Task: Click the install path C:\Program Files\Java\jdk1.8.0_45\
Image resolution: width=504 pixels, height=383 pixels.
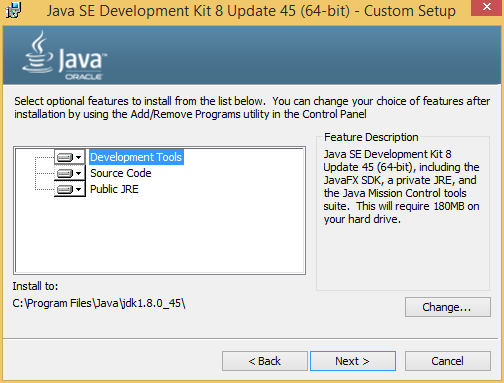Action: [x=99, y=303]
